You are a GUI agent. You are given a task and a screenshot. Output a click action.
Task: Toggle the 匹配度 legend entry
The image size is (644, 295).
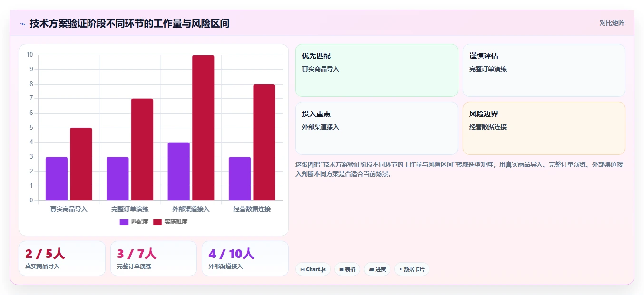[134, 222]
